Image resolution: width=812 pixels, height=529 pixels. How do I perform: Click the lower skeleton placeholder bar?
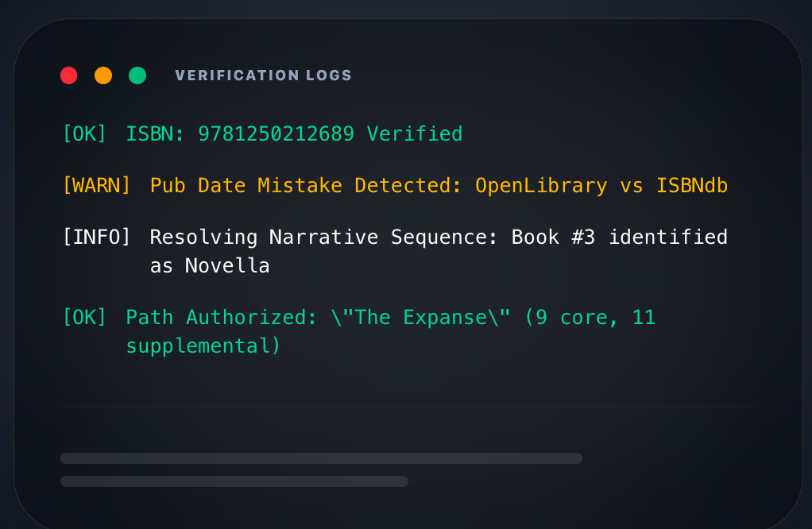click(234, 481)
